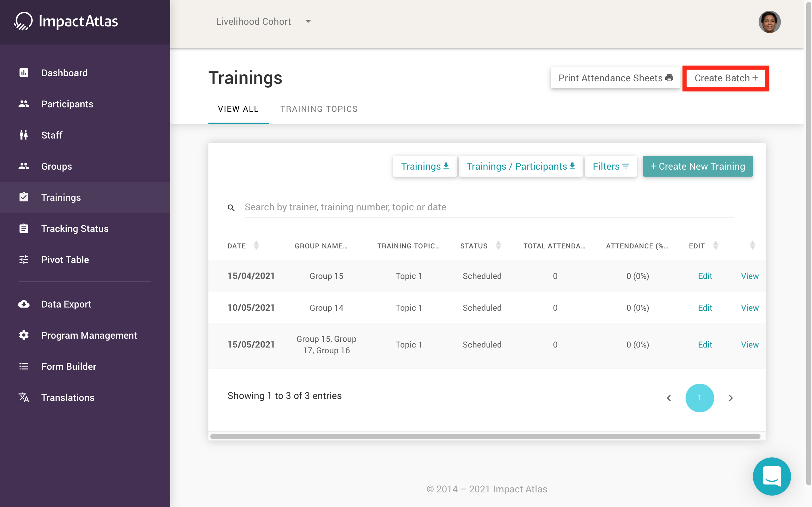The width and height of the screenshot is (812, 507).
Task: Toggle sorting on the STATUS column
Action: coord(498,246)
